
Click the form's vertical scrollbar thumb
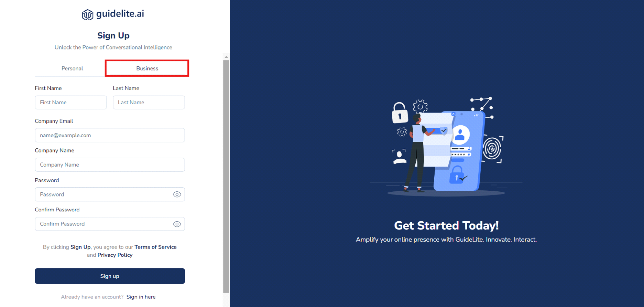[226, 177]
